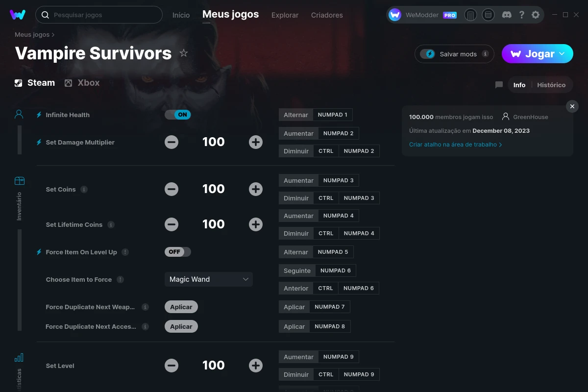The width and height of the screenshot is (588, 392).
Task: Decrease the Set Lifetime Coins value
Action: tap(171, 224)
